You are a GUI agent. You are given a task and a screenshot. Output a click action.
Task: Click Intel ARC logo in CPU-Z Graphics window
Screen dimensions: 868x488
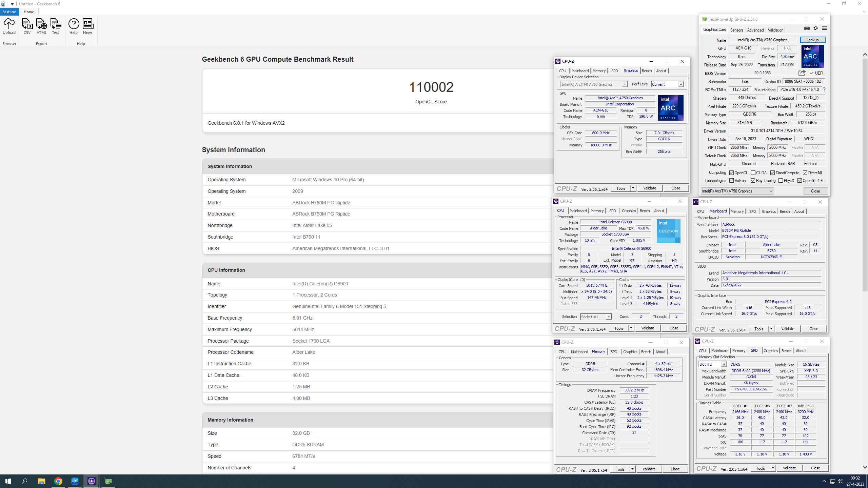pos(671,108)
